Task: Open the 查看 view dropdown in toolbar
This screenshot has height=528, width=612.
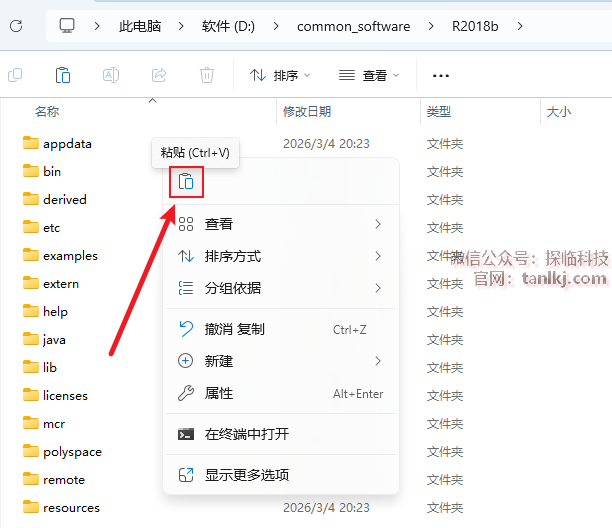Action: [369, 75]
